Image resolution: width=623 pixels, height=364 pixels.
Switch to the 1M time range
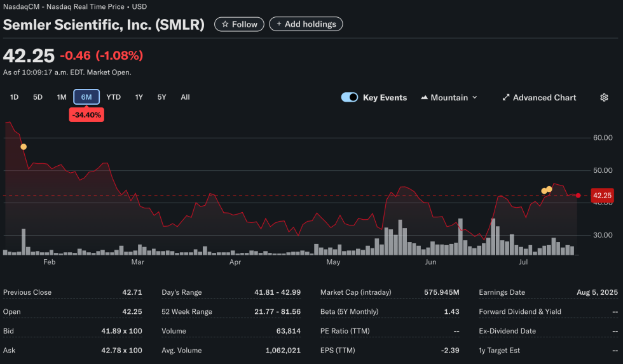point(62,97)
